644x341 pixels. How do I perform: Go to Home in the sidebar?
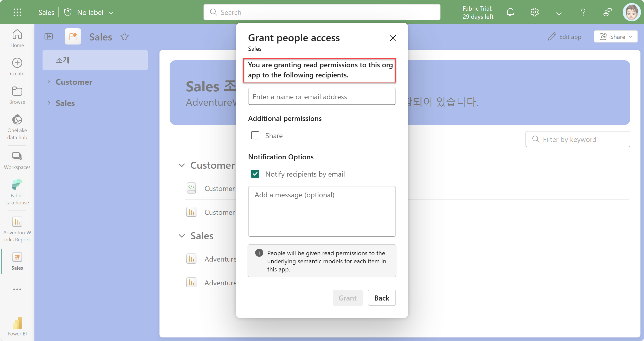point(17,38)
